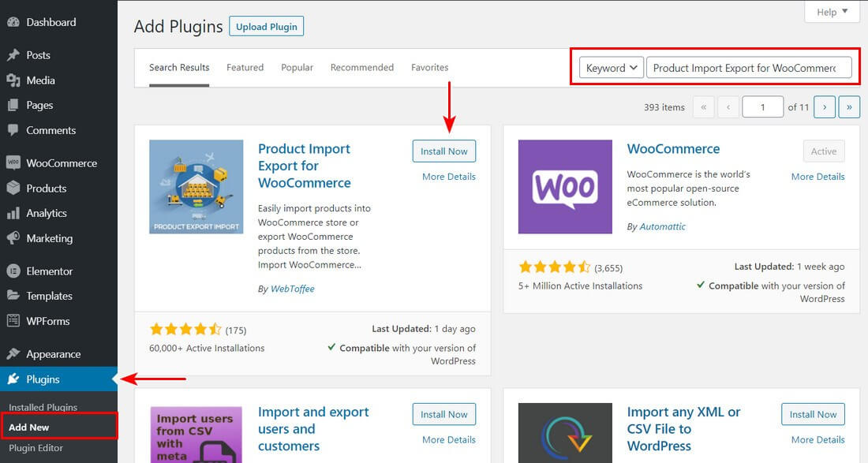Click the Dashboard gauge icon
This screenshot has height=463, width=868.
(x=13, y=23)
